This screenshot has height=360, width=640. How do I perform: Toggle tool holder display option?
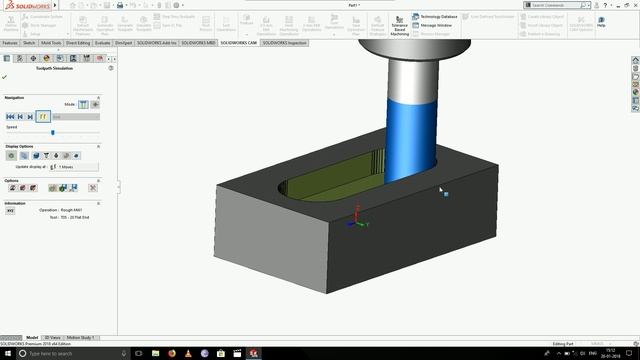coord(56,156)
